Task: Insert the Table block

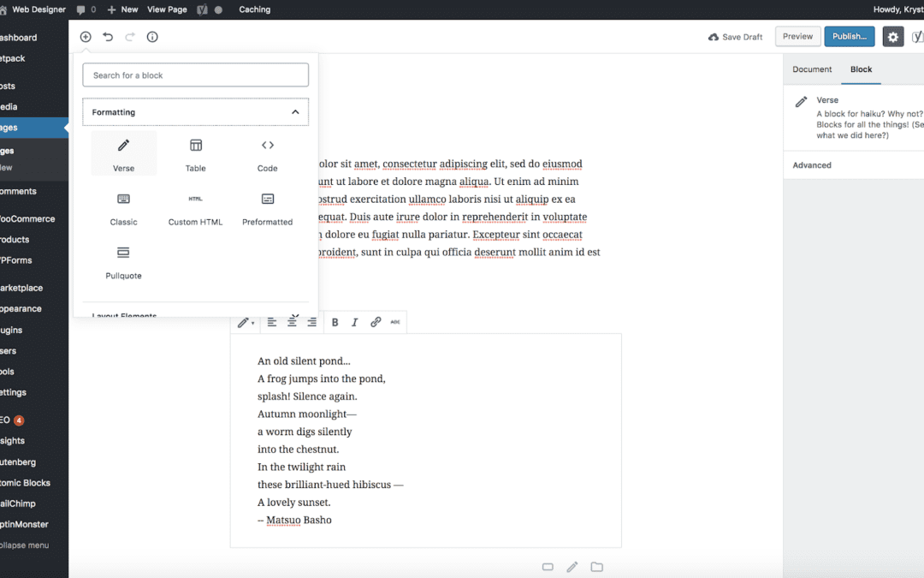Action: coord(195,153)
